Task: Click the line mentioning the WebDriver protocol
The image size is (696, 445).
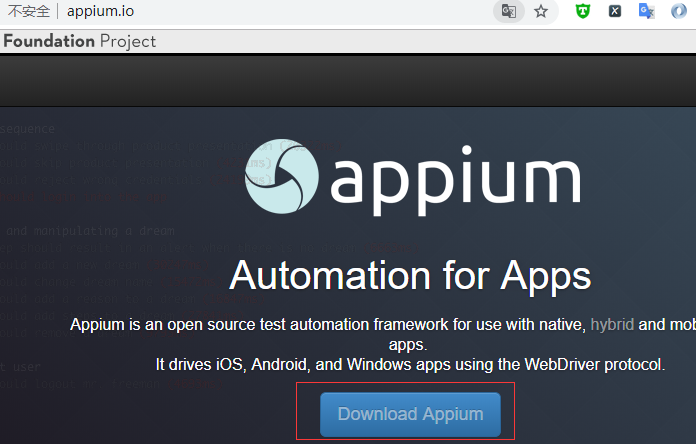Action: click(x=410, y=365)
